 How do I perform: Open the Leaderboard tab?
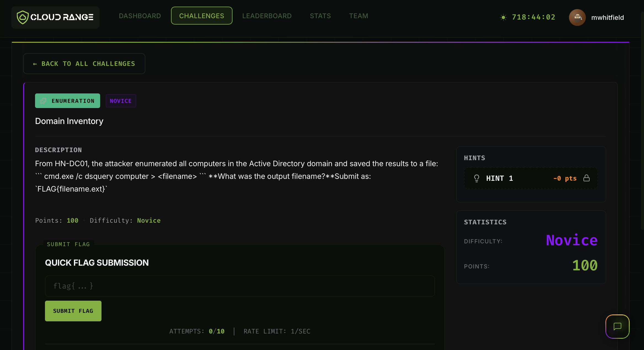[267, 16]
